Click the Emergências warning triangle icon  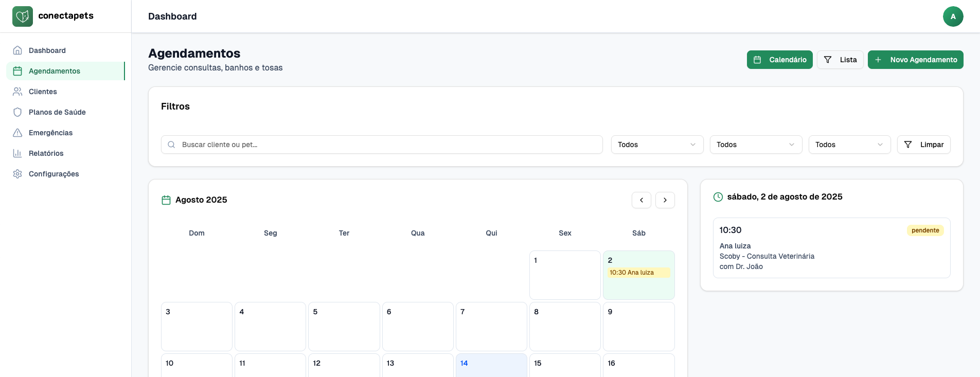(x=17, y=133)
